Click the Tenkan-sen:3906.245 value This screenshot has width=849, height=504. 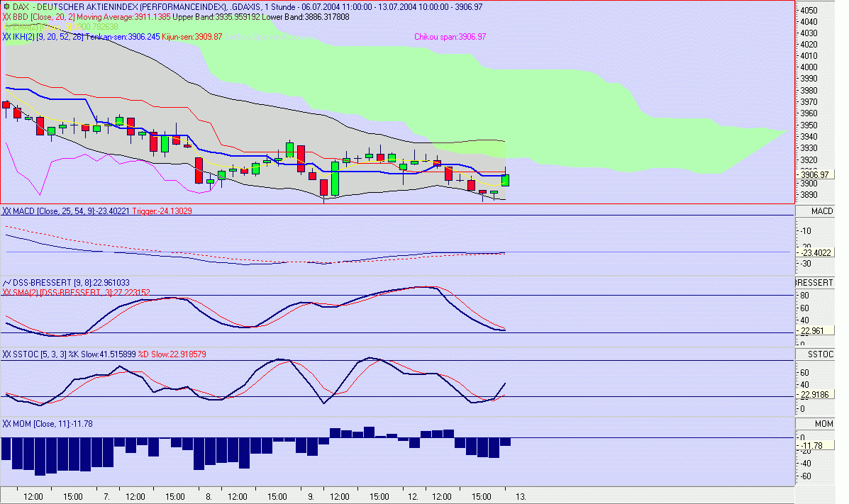pos(123,37)
